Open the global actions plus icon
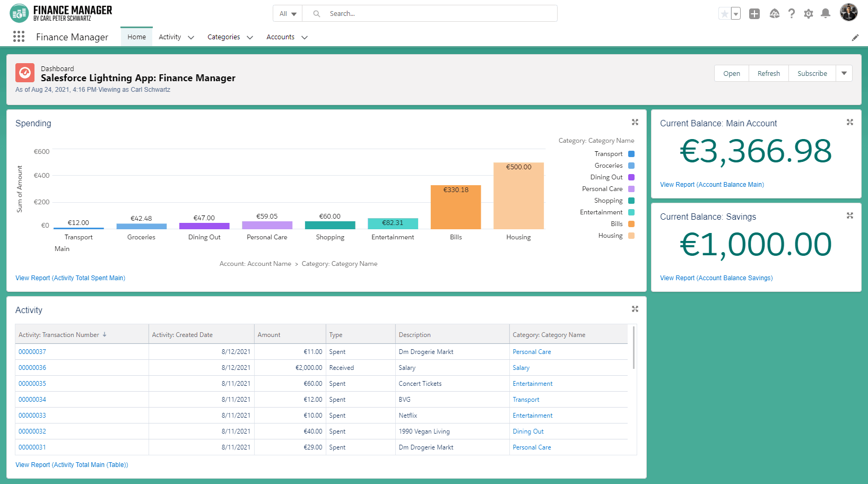The width and height of the screenshot is (868, 484). click(x=754, y=14)
